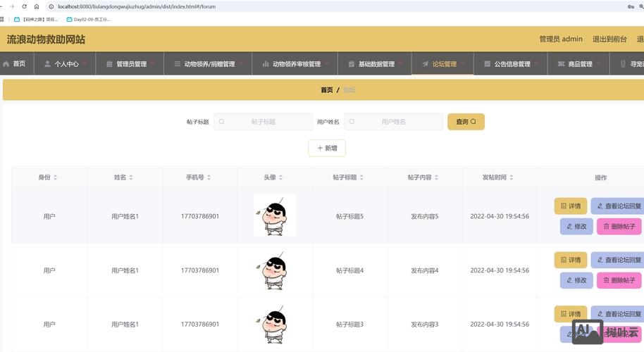Sort by the 手机号 column
Screen dimensions: 644x352
(x=209, y=177)
